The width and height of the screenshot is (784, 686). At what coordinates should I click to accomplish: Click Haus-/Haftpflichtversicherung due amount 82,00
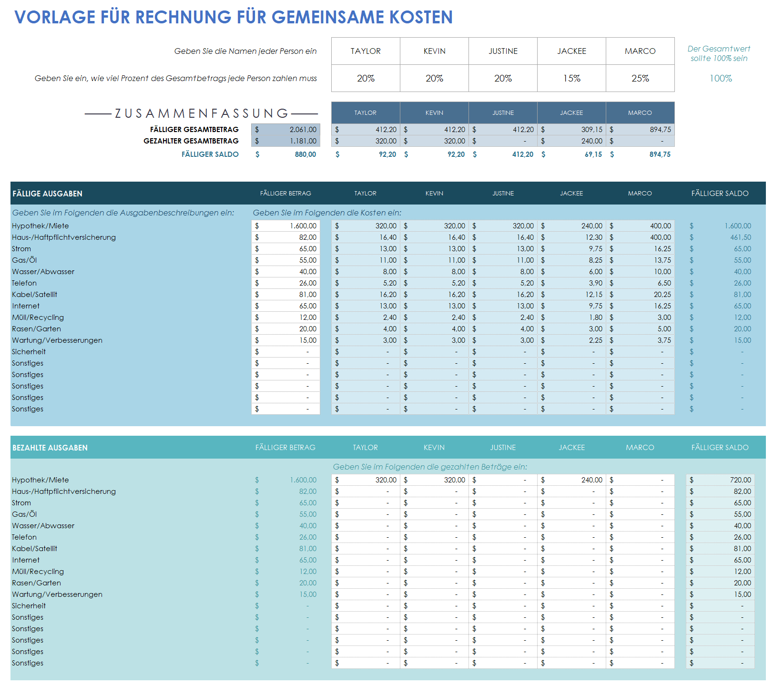pos(285,237)
